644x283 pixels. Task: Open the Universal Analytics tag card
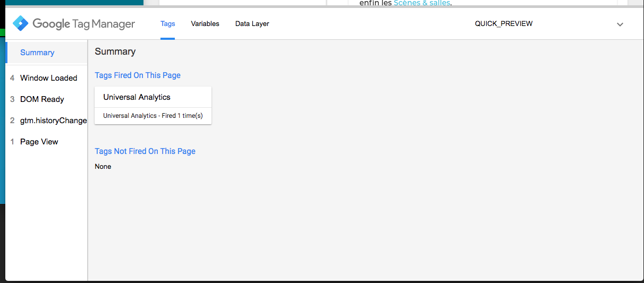pyautogui.click(x=137, y=97)
